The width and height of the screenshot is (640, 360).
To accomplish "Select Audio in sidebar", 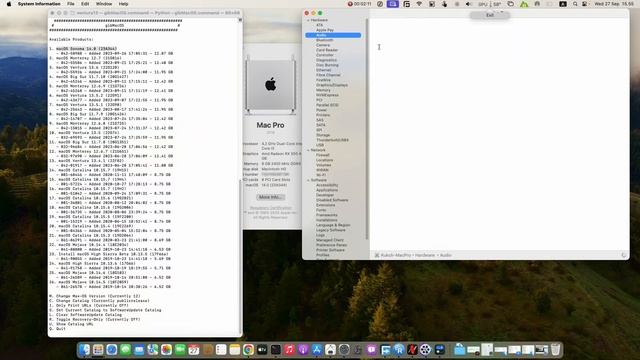I will pos(333,35).
